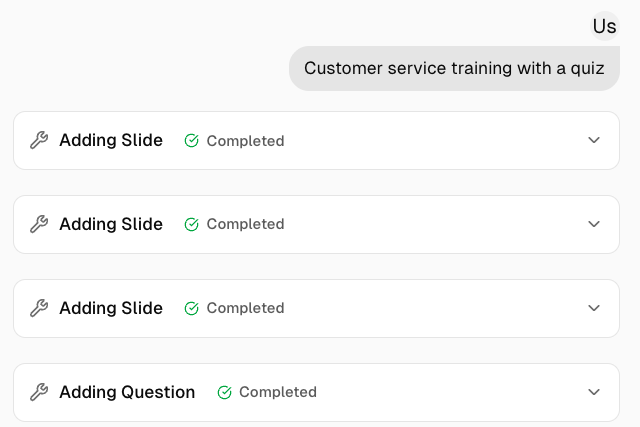This screenshot has height=427, width=640.
Task: Click the wrench icon of the first Adding Slide row
Action: coord(39,141)
